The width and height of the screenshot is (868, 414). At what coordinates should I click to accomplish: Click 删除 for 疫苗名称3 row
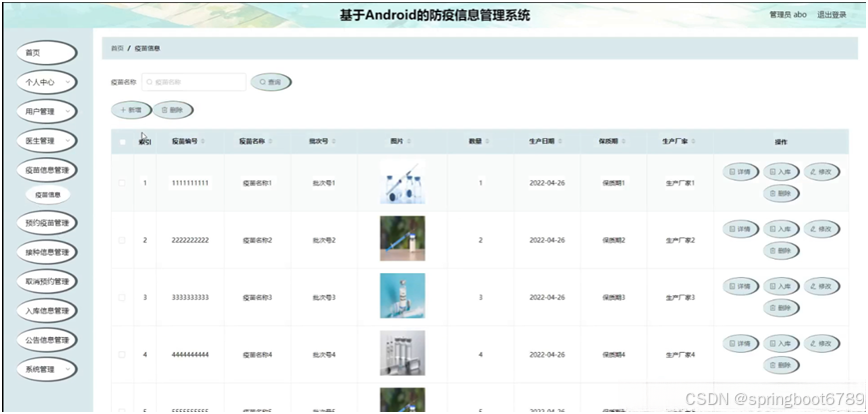[x=781, y=308]
